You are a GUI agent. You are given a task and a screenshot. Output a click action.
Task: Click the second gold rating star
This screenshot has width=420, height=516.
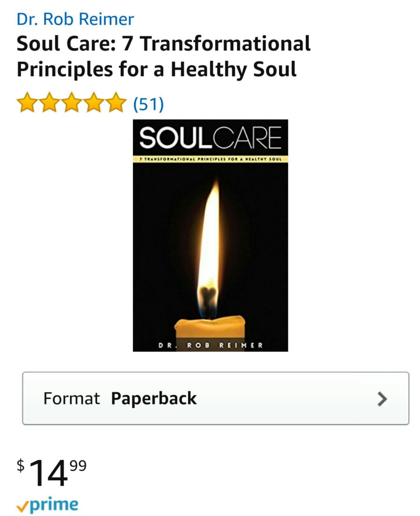click(49, 102)
